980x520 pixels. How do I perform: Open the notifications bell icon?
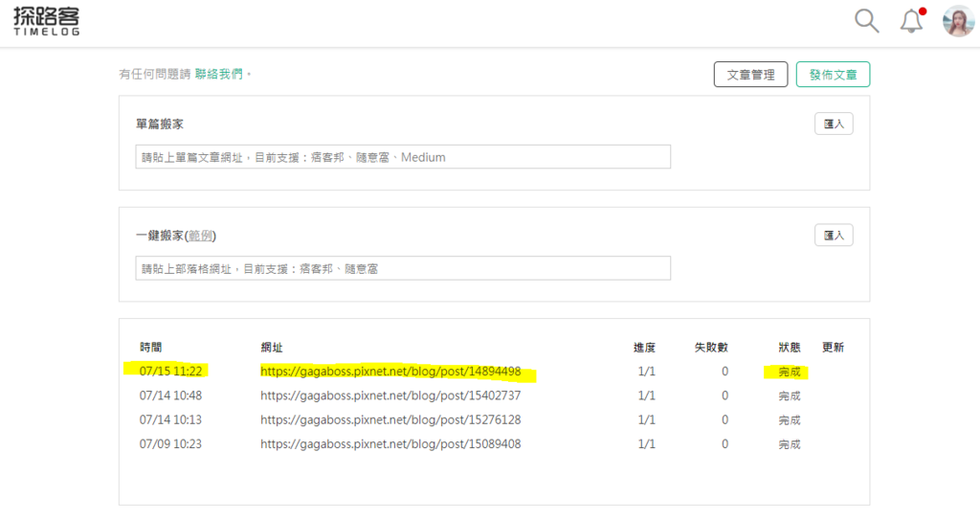[x=911, y=21]
